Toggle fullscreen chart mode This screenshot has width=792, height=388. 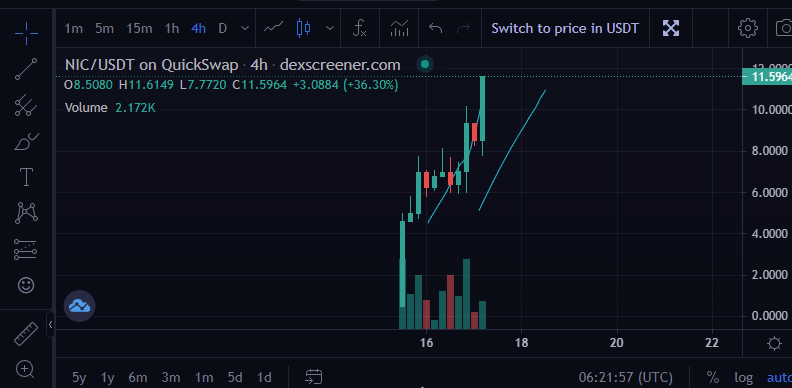pyautogui.click(x=671, y=28)
